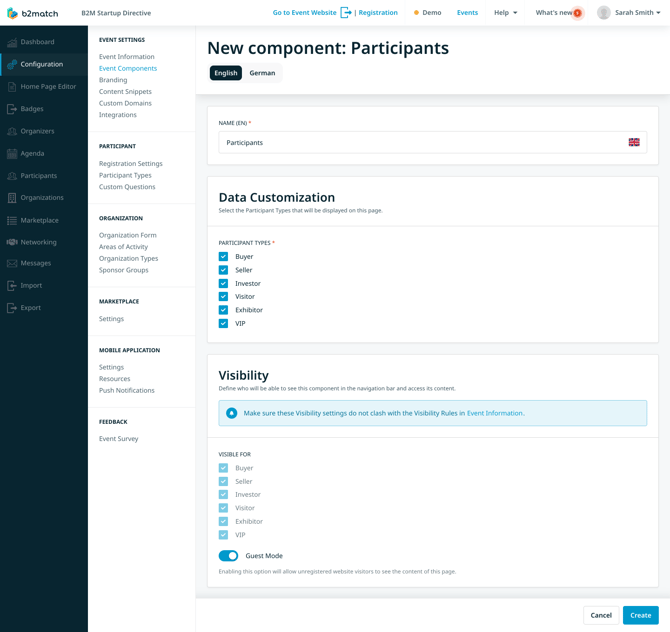Expand the Help dropdown menu

tap(505, 13)
